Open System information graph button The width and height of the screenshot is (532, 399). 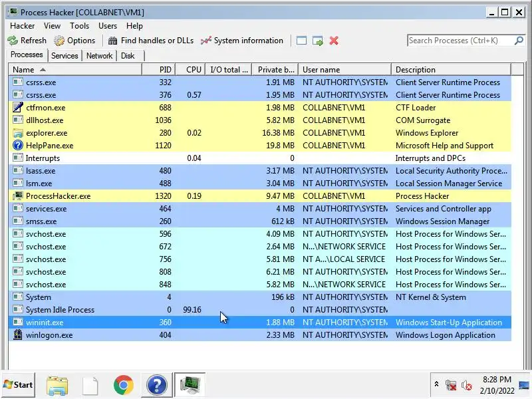click(x=242, y=41)
